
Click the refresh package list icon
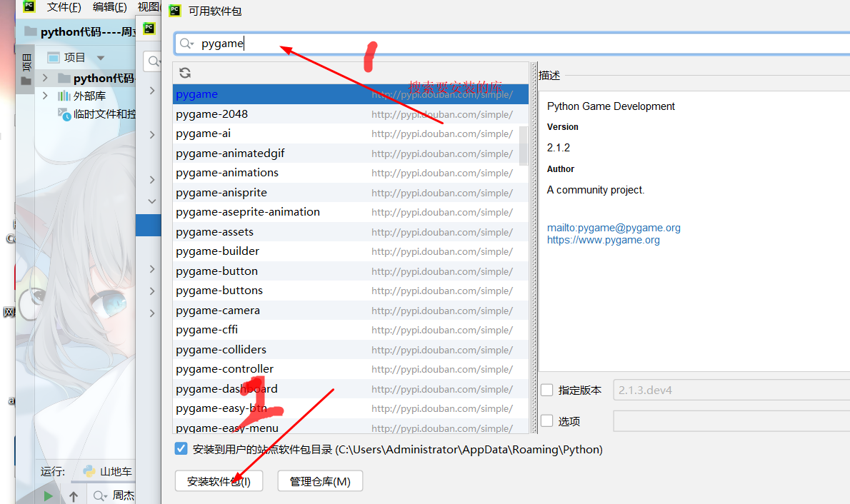coord(185,73)
